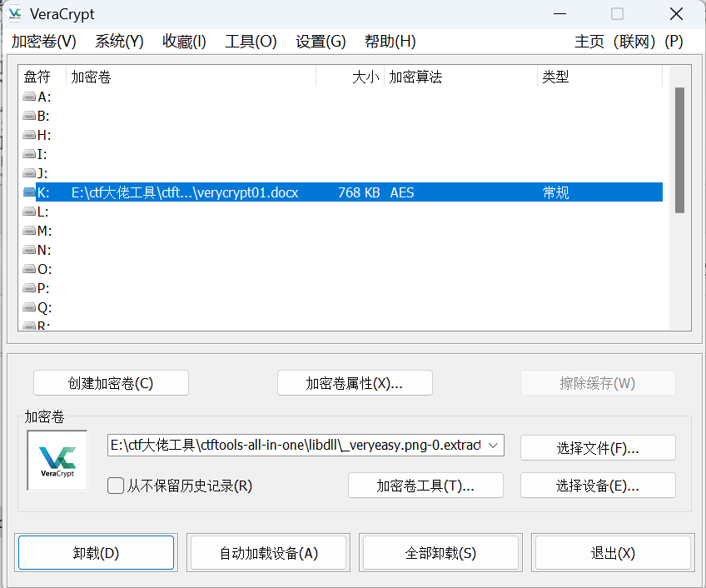Screen dimensions: 706x588
Task: Click 自动加载设备(A) button
Action: click(269, 553)
